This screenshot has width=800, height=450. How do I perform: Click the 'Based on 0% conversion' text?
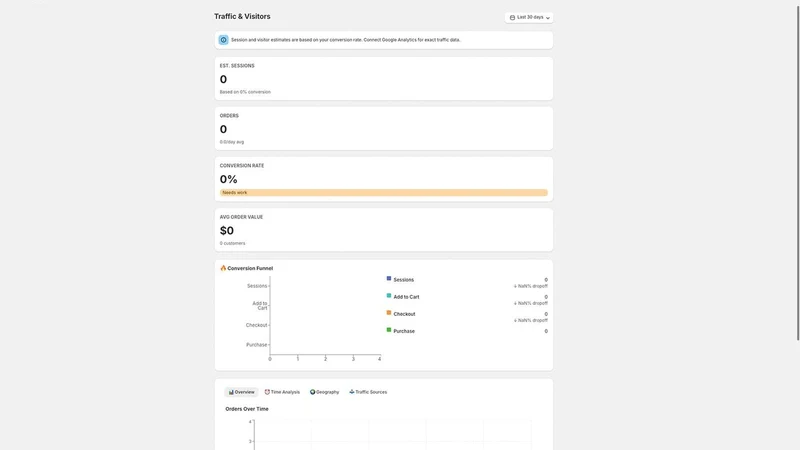pyautogui.click(x=245, y=92)
